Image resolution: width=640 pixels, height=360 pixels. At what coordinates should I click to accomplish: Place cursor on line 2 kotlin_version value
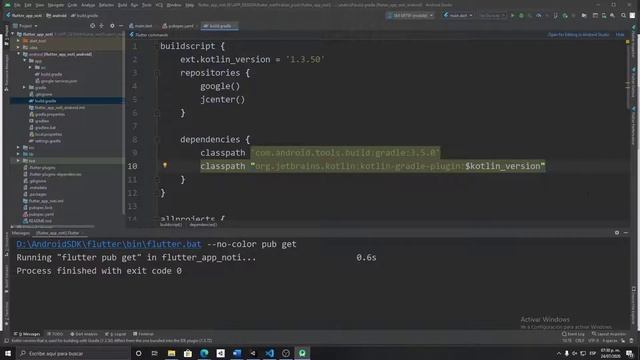305,60
